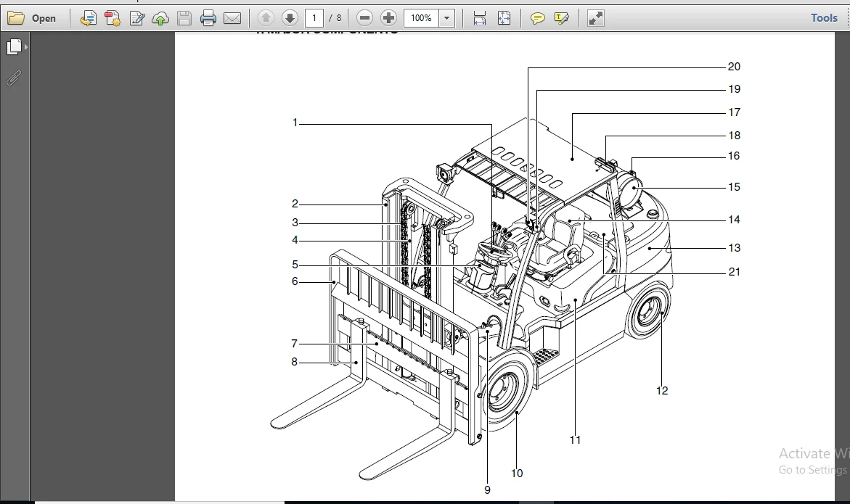This screenshot has width=850, height=504.
Task: Click callout label 11 in diagram
Action: click(x=575, y=440)
